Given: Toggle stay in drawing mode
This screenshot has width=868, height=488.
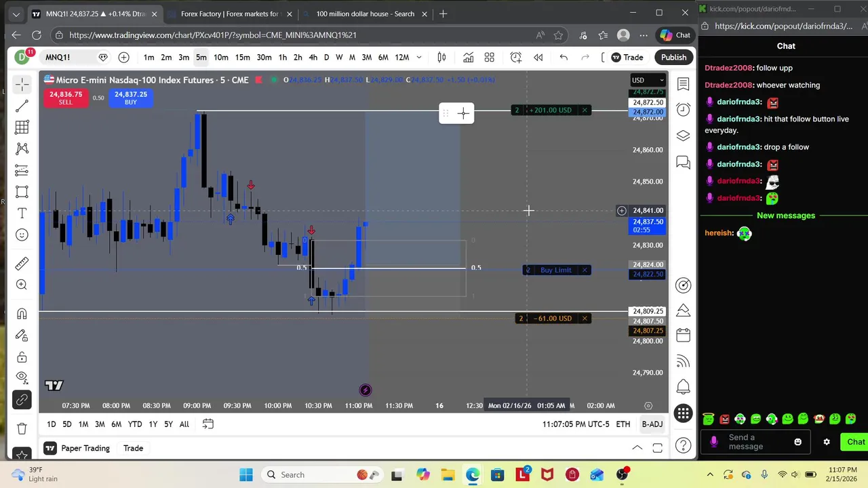Looking at the screenshot, I should tap(22, 335).
